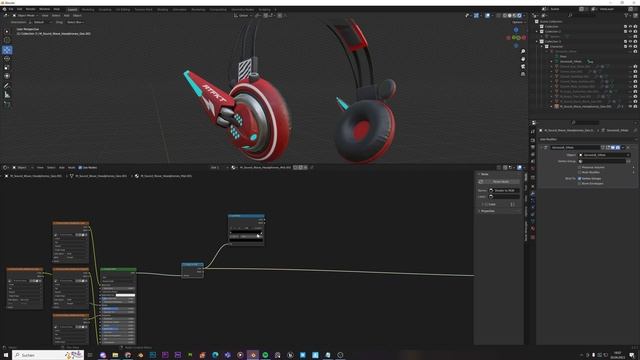Toggle visibility of last outliner object row
The image size is (640, 360).
(630, 106)
